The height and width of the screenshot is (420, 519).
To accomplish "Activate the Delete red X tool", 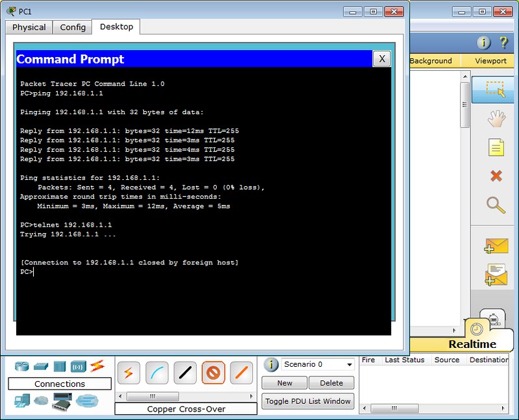I will (496, 176).
